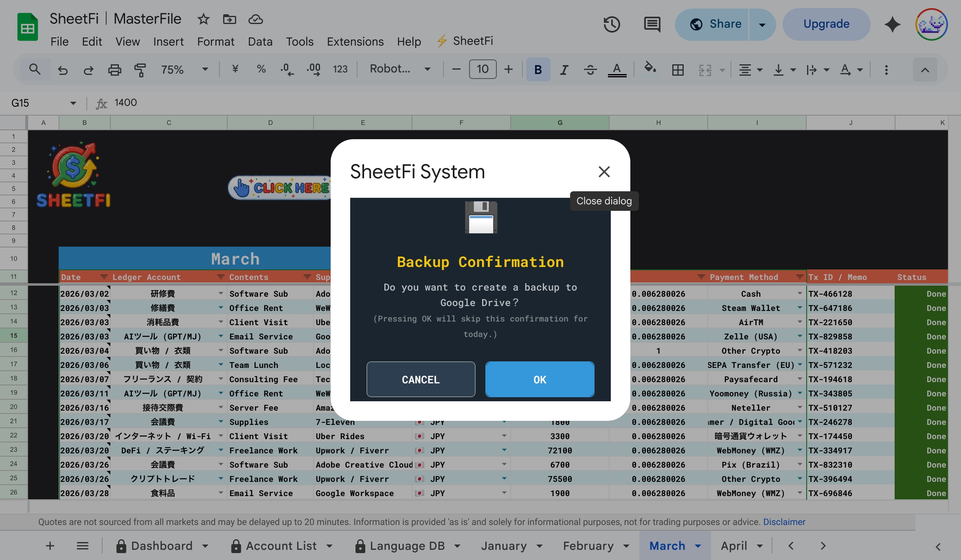The height and width of the screenshot is (560, 961).
Task: Open the Extensions menu
Action: [355, 42]
